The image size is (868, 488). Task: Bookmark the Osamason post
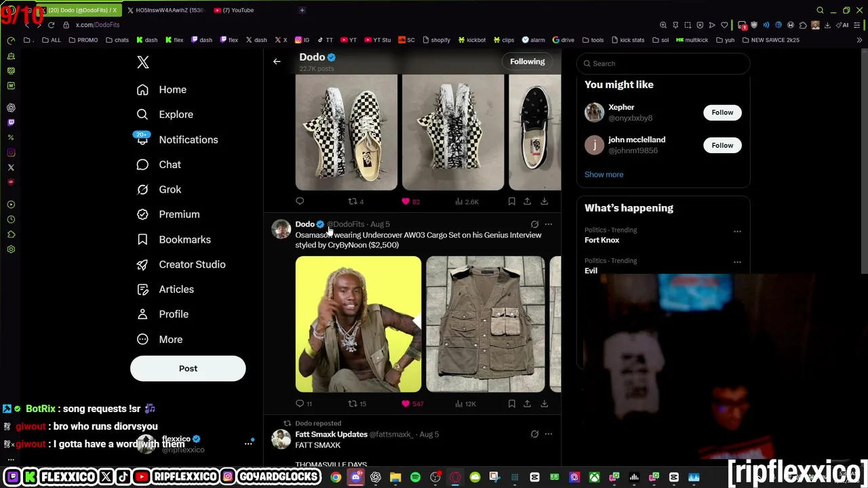(x=511, y=404)
